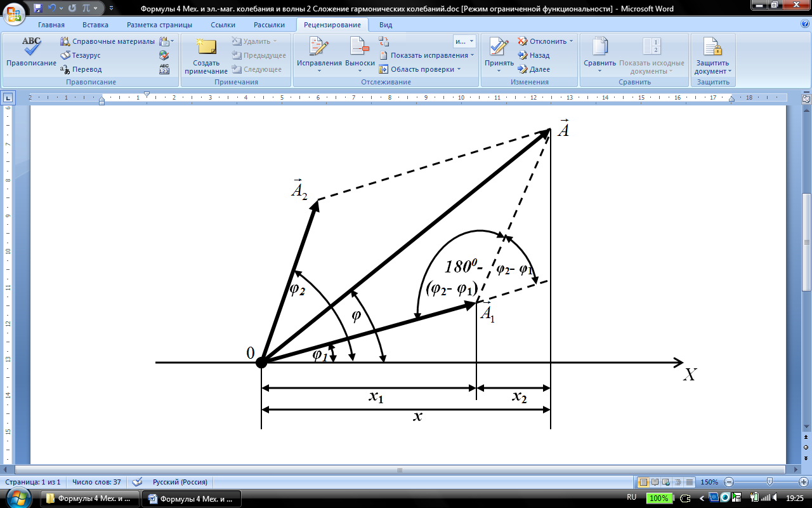
Task: Click zoom out minus button
Action: 730,482
